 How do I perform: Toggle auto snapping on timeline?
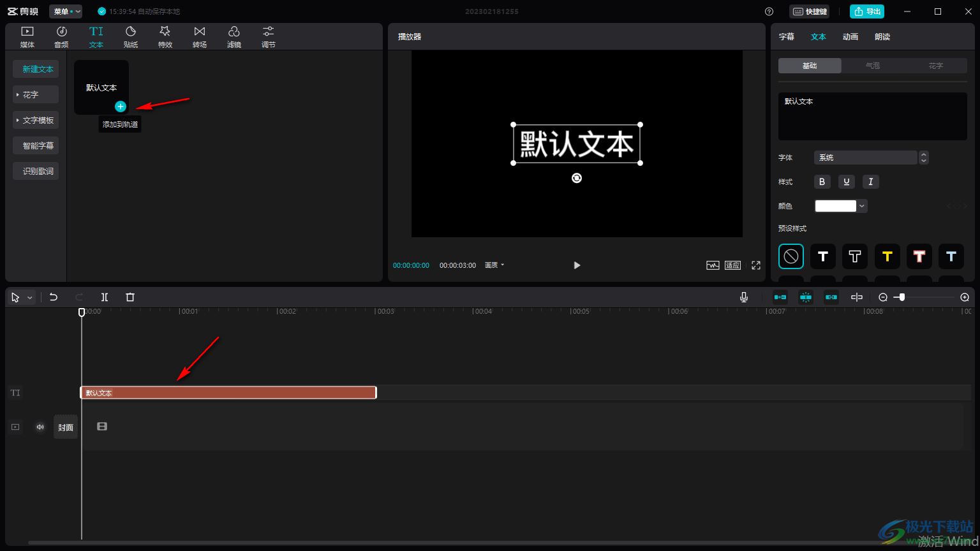(806, 297)
